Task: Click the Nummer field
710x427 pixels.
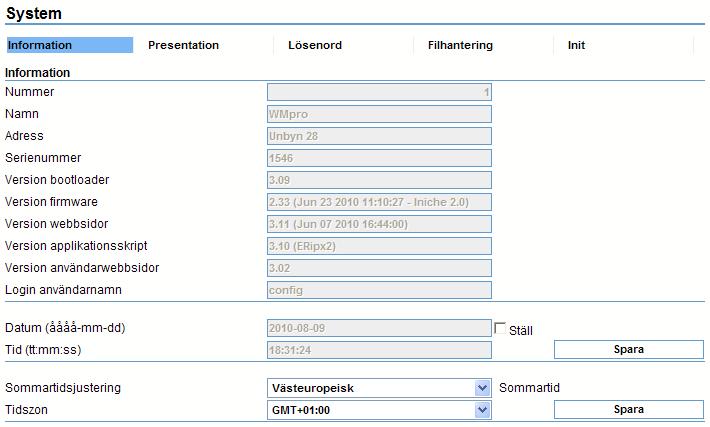Action: (x=379, y=92)
